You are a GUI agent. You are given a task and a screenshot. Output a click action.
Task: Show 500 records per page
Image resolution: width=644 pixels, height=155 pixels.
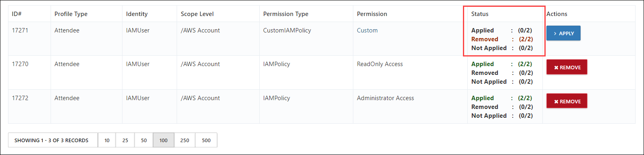[x=206, y=140]
